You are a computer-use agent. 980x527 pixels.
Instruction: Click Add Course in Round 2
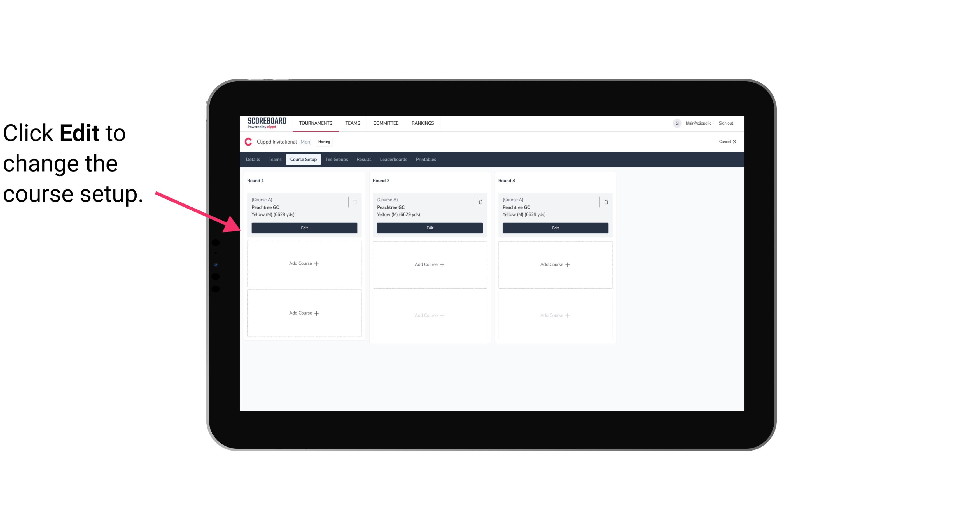429,264
